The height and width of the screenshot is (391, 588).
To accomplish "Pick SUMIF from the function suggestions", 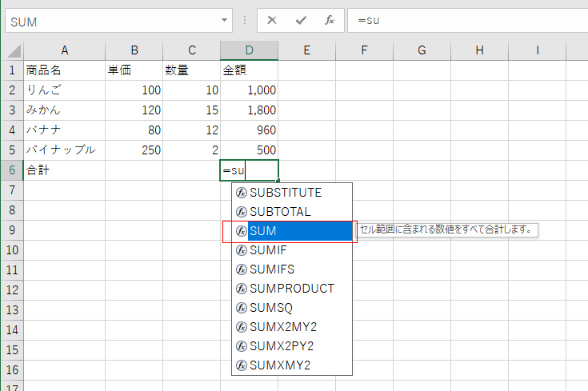I will [x=292, y=250].
